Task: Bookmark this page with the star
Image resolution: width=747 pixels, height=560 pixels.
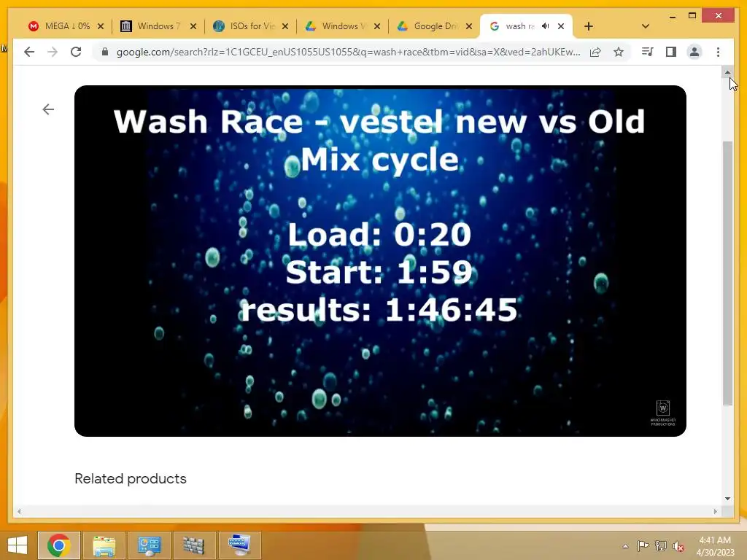Action: (619, 52)
